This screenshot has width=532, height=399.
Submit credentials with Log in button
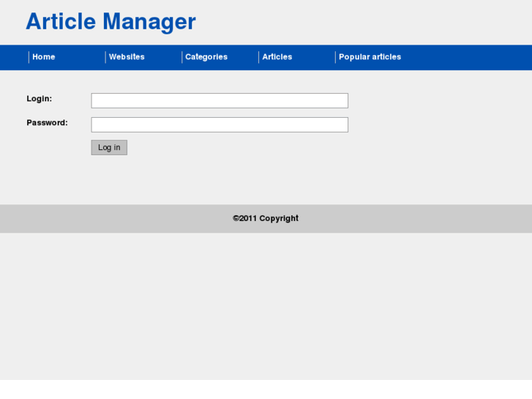point(109,148)
